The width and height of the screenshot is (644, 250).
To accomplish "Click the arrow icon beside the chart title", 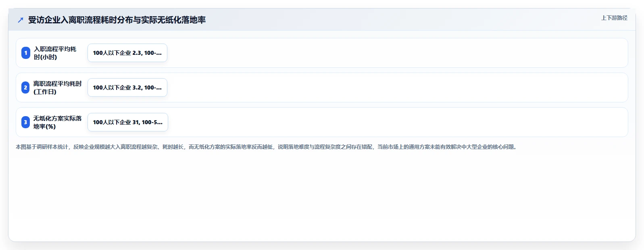I will (21, 20).
